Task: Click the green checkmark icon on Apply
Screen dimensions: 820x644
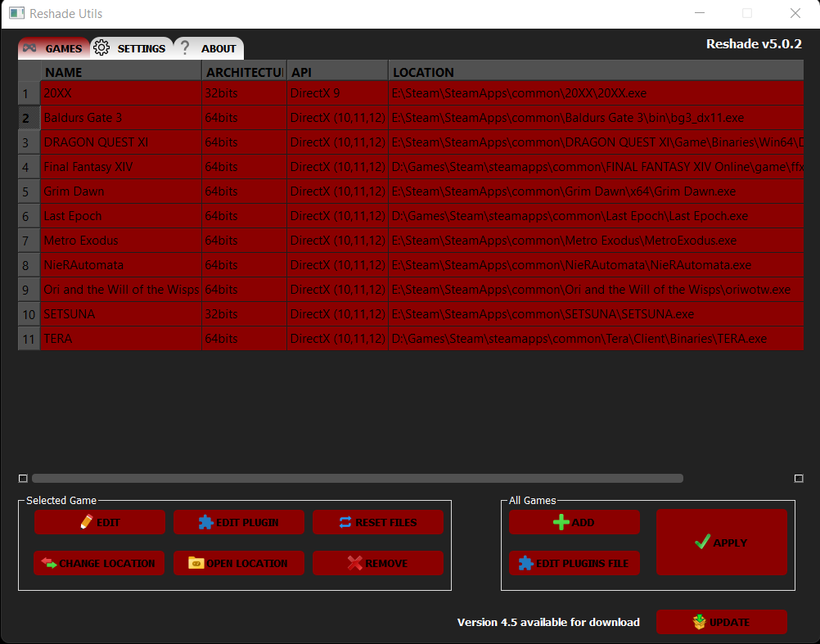Action: pyautogui.click(x=702, y=542)
